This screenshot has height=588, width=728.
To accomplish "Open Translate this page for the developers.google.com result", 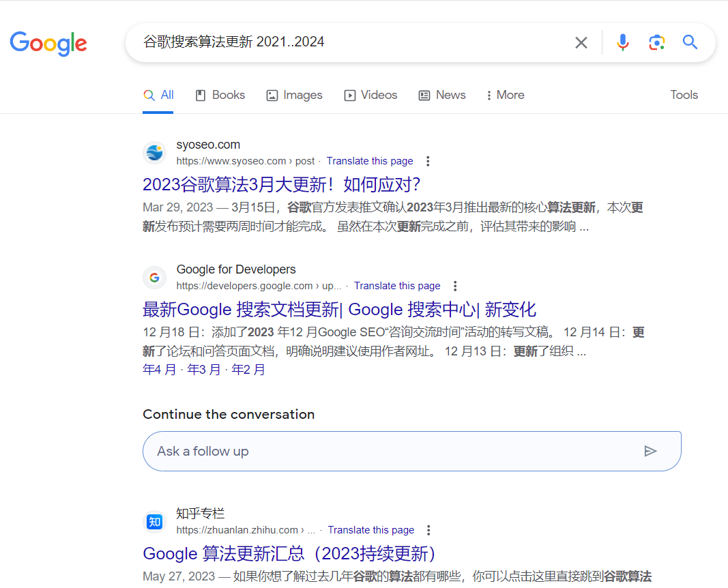I will click(x=397, y=286).
